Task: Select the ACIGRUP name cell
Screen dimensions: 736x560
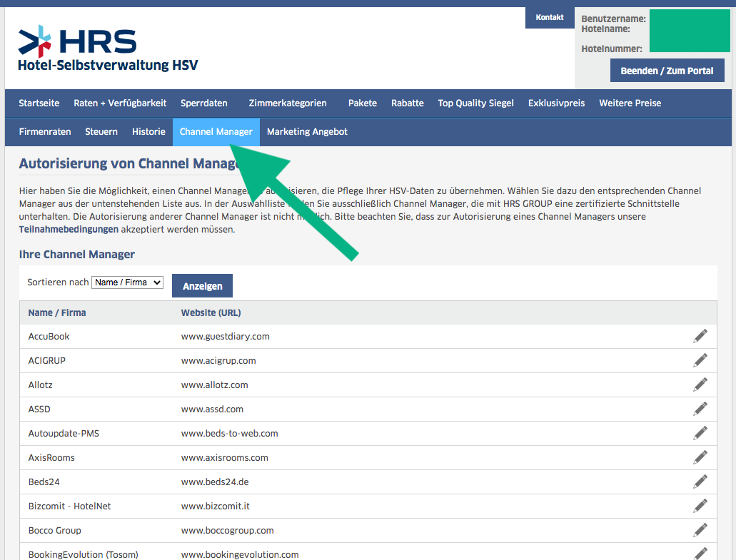Action: tap(47, 361)
